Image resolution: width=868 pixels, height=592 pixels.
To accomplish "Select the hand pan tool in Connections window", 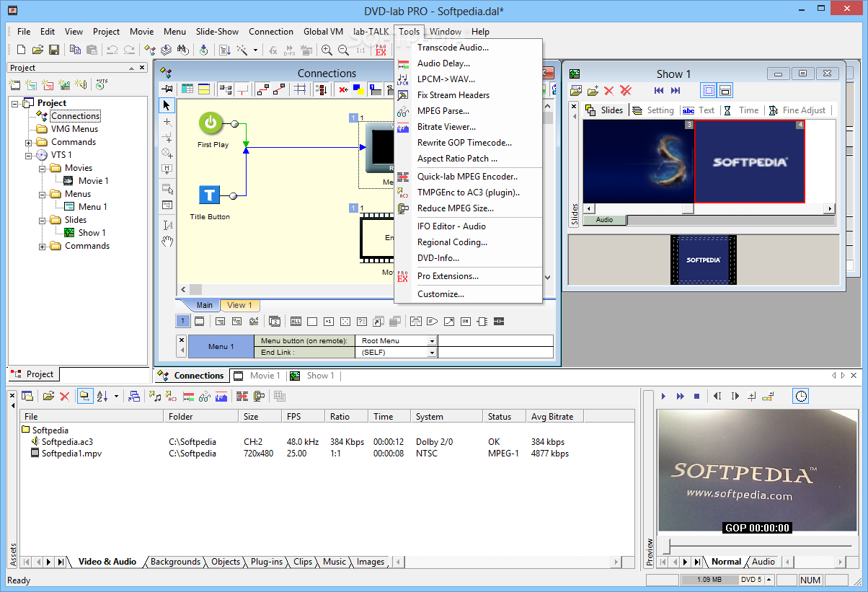I will [x=167, y=241].
